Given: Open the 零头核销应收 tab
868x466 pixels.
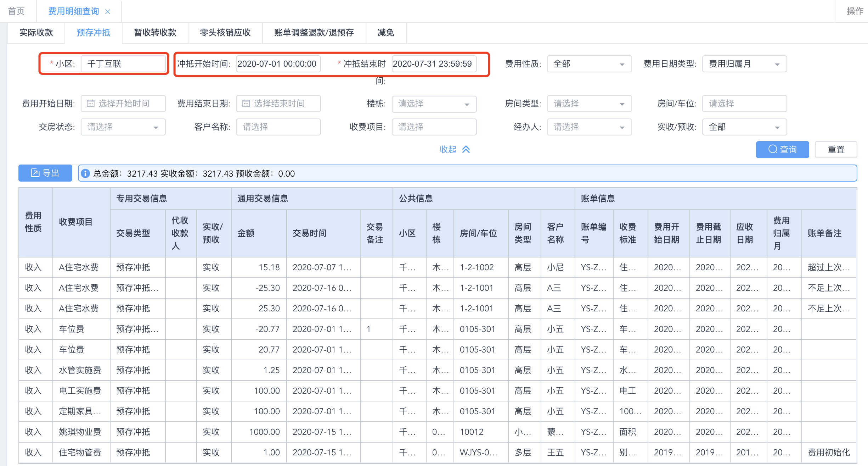Looking at the screenshot, I should tap(225, 33).
